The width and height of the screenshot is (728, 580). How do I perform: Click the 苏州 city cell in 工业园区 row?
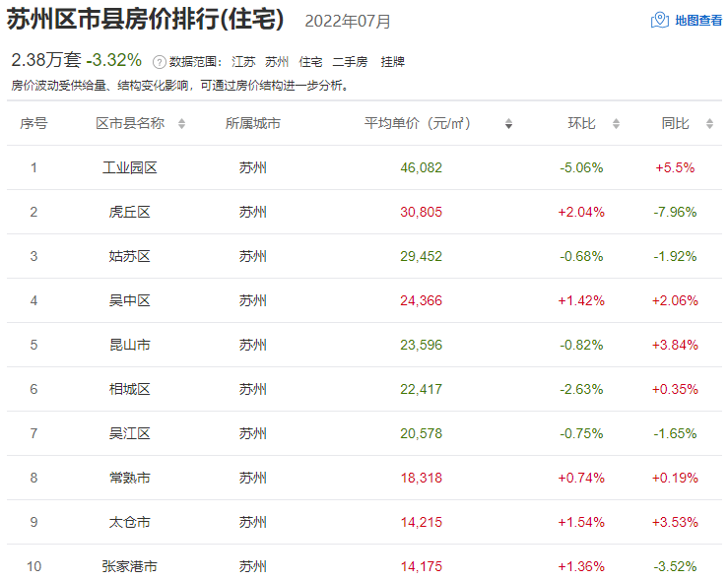[253, 167]
